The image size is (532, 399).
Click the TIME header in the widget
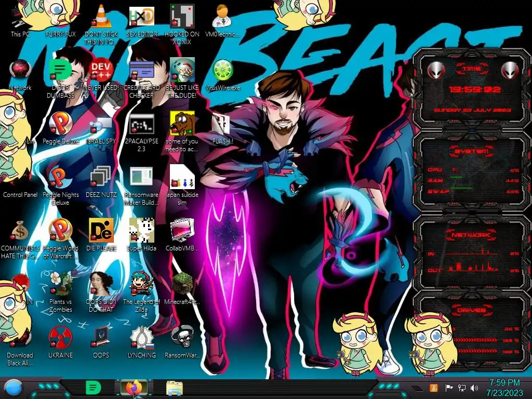click(x=472, y=69)
